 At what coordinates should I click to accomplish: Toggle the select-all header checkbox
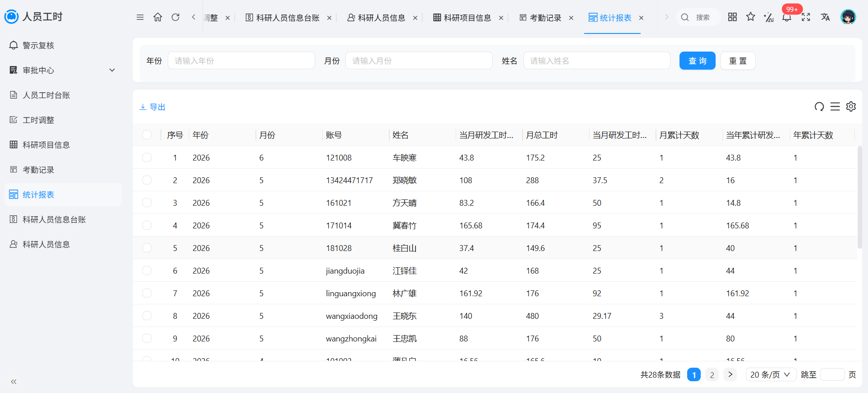pos(147,135)
